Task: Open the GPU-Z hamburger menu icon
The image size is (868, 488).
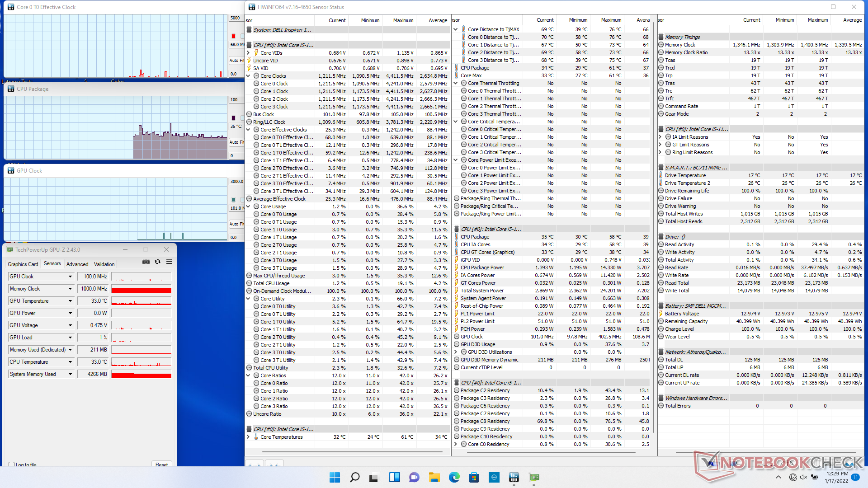Action: [x=169, y=262]
